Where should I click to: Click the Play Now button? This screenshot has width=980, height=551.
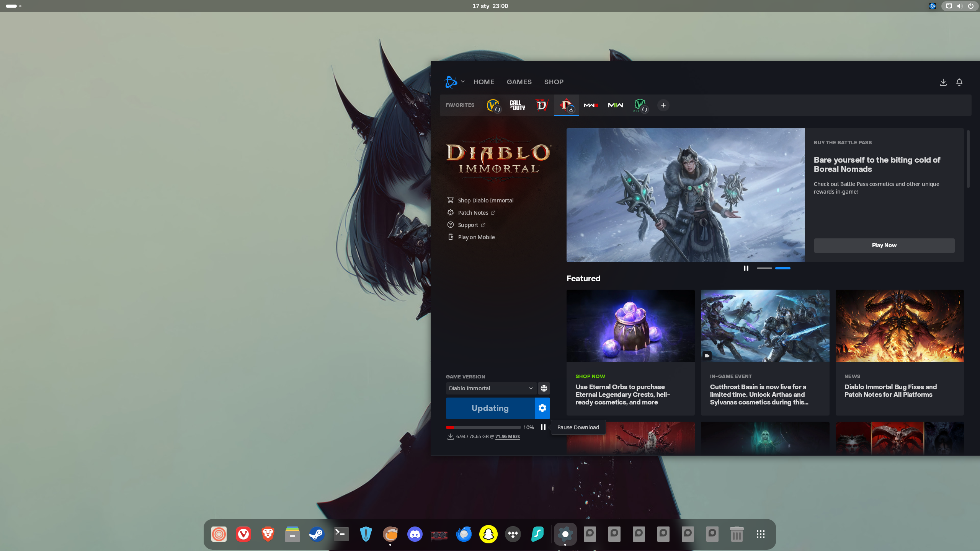[x=884, y=245]
